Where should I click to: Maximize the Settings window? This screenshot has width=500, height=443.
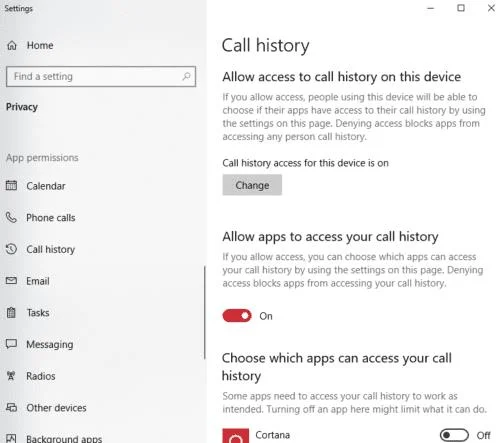pos(461,8)
